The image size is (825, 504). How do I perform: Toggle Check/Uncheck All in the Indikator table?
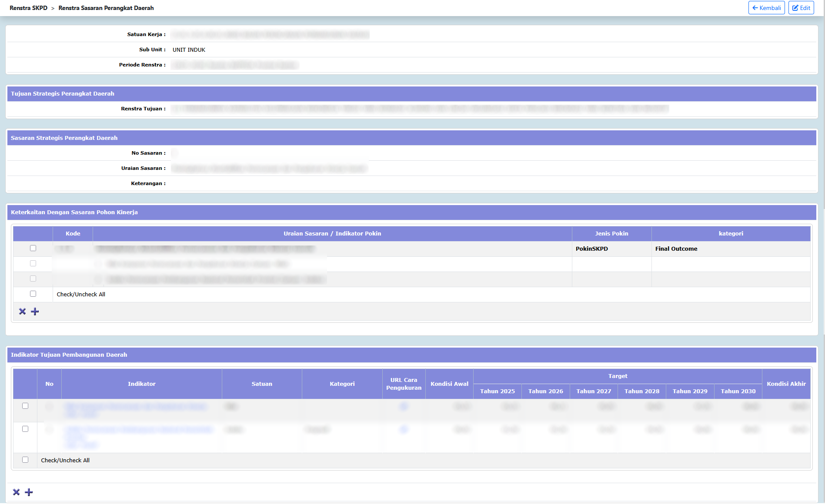(x=25, y=460)
